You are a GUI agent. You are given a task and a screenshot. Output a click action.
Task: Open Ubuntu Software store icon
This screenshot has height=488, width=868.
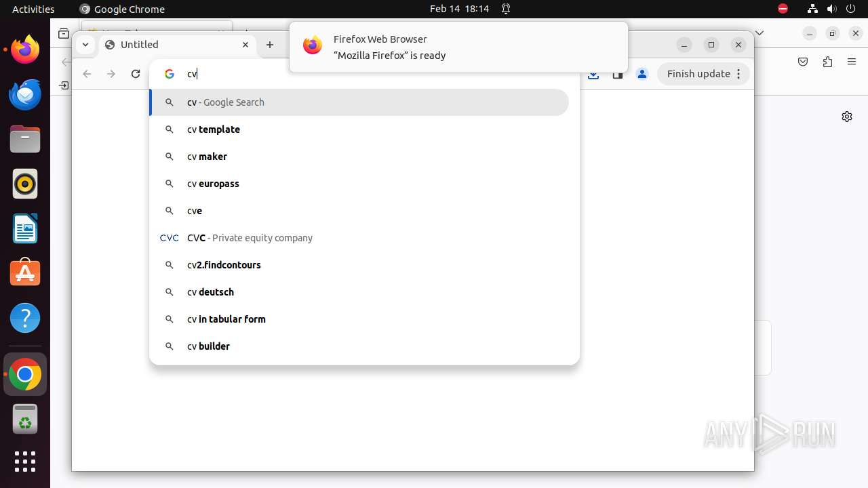[x=25, y=273]
